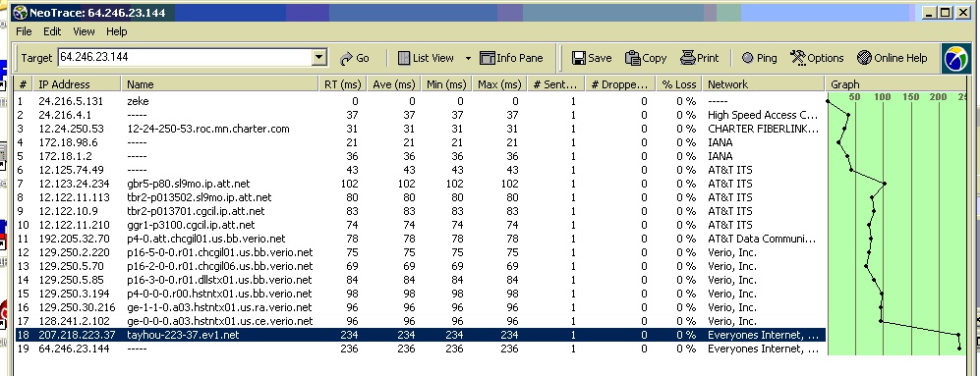Sort by Max (ms) column header
This screenshot has width=980, height=376.
498,84
